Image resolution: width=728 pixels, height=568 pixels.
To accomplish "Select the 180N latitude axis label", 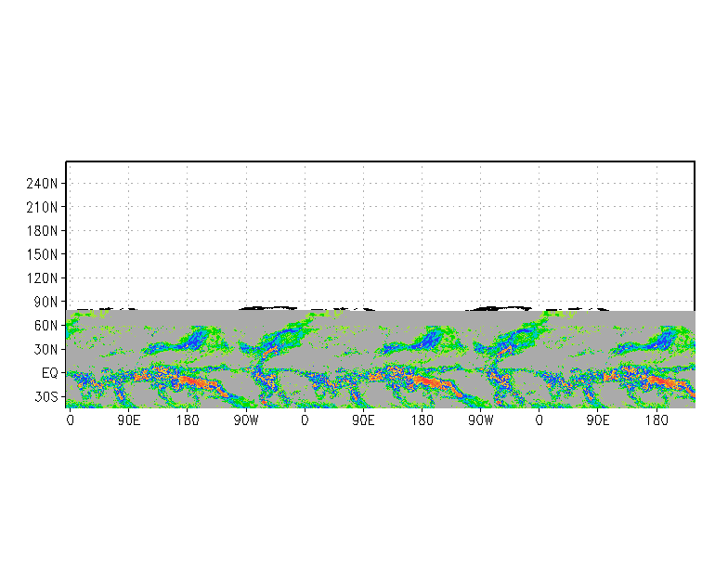I will tap(42, 231).
